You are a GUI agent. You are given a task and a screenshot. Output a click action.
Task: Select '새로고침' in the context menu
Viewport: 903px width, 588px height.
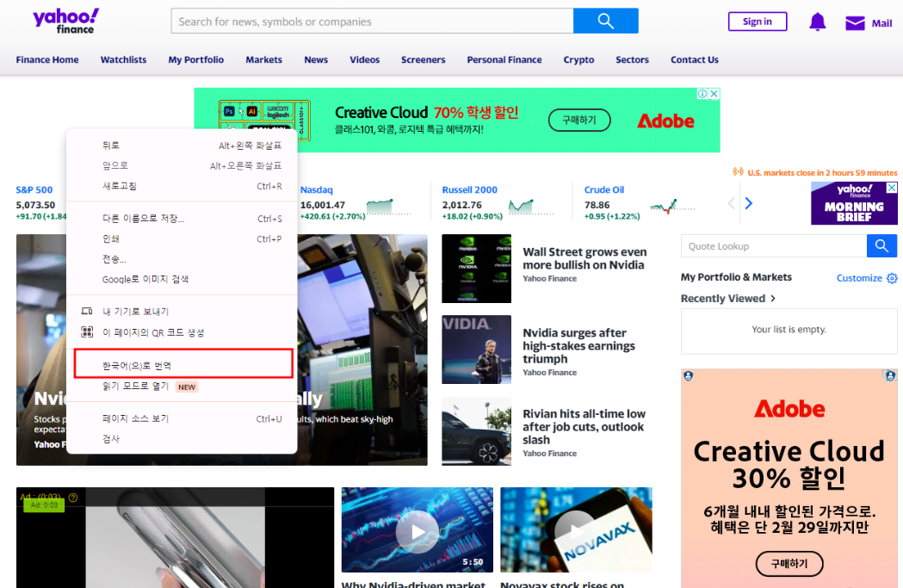[182, 186]
